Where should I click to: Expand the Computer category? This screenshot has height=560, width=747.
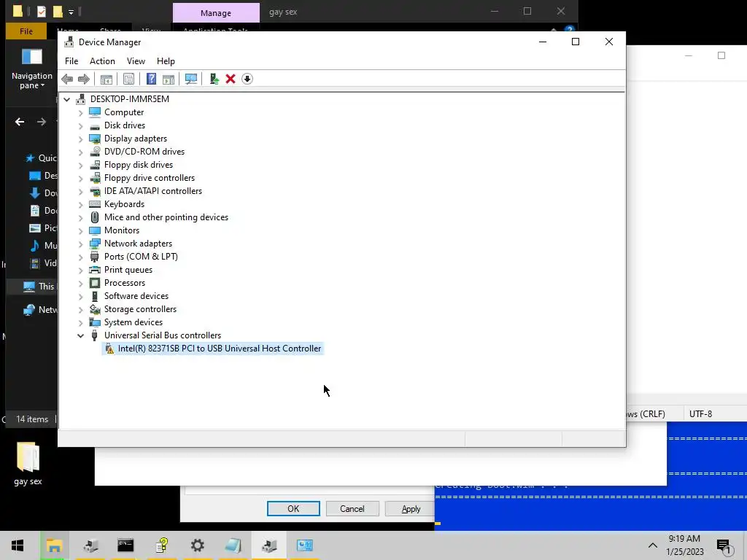[x=80, y=113]
